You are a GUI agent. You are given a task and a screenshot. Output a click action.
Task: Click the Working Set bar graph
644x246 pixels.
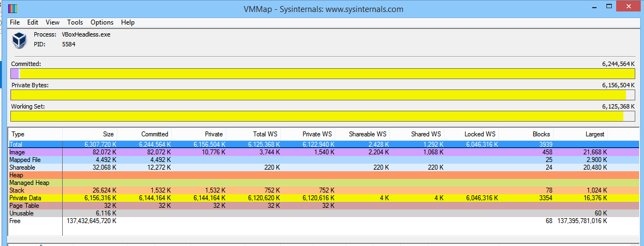322,116
